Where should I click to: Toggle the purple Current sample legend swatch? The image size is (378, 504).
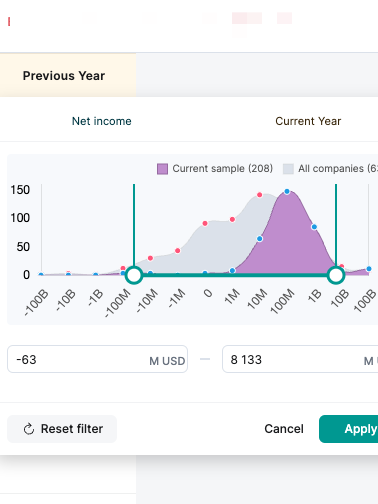[162, 169]
